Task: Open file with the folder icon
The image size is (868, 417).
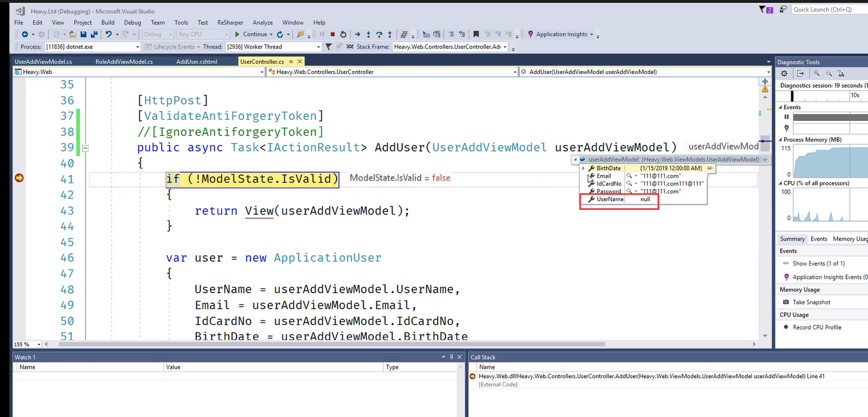Action: pyautogui.click(x=72, y=34)
